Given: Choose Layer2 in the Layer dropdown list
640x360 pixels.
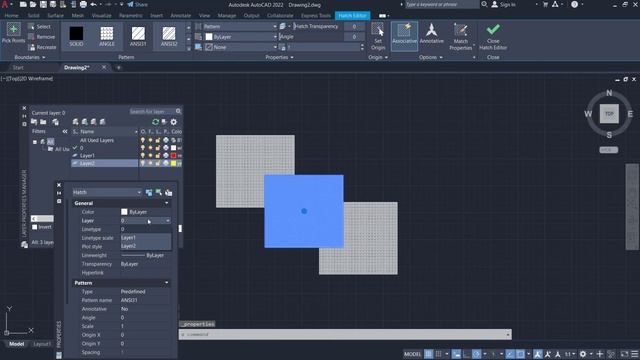Looking at the screenshot, I should (x=145, y=246).
